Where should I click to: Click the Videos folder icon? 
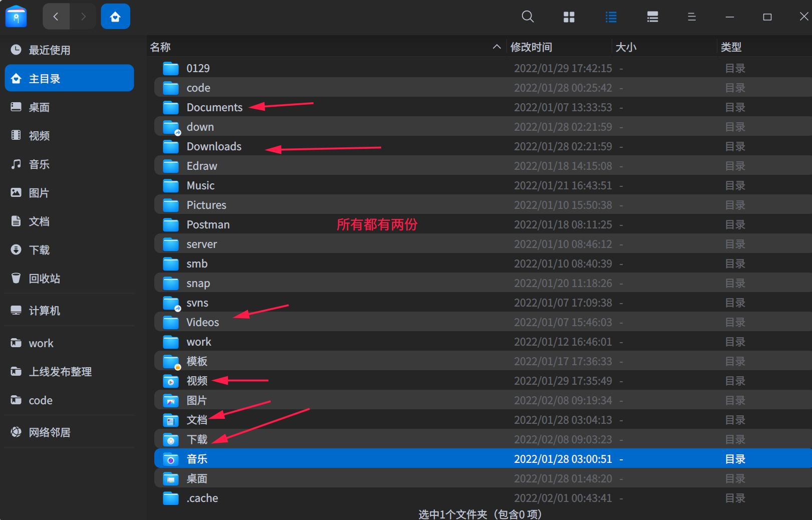click(x=171, y=322)
